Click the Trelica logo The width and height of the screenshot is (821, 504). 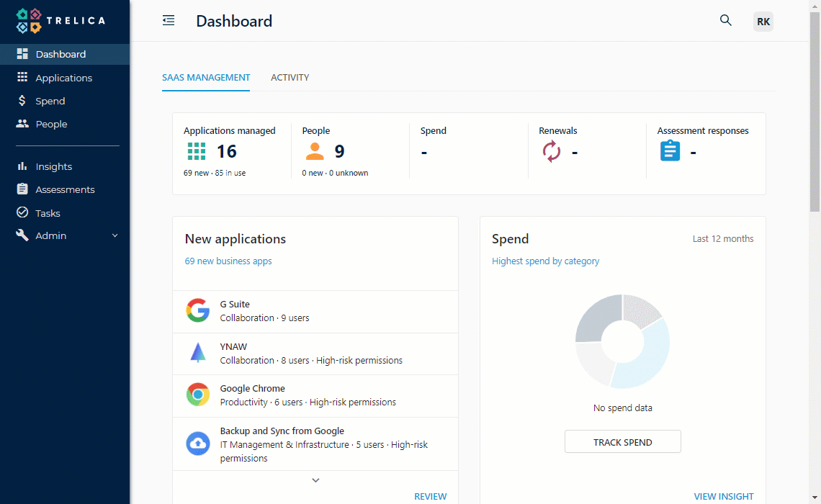(60, 21)
